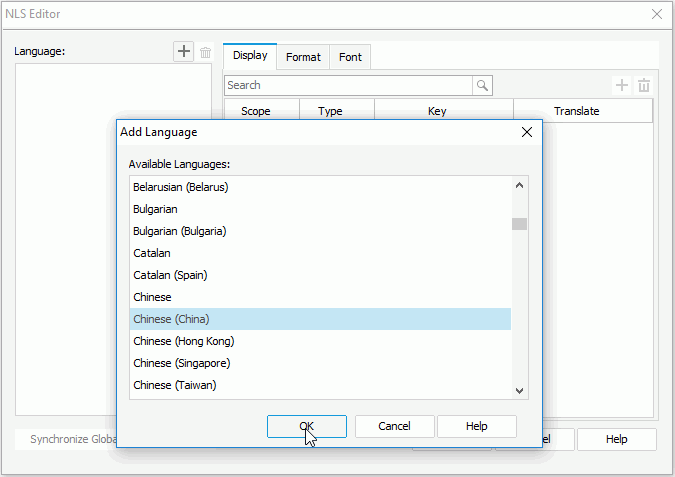Confirm with the OK button
This screenshot has width=675, height=477.
tap(307, 426)
